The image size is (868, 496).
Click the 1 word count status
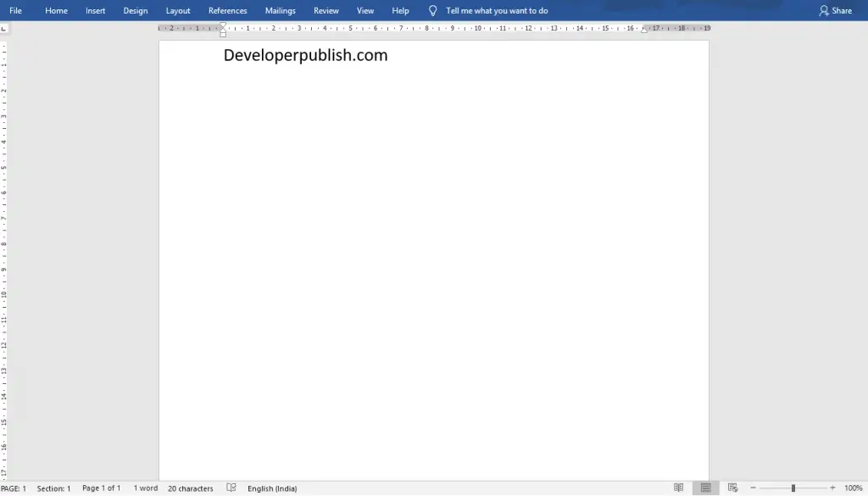(145, 488)
